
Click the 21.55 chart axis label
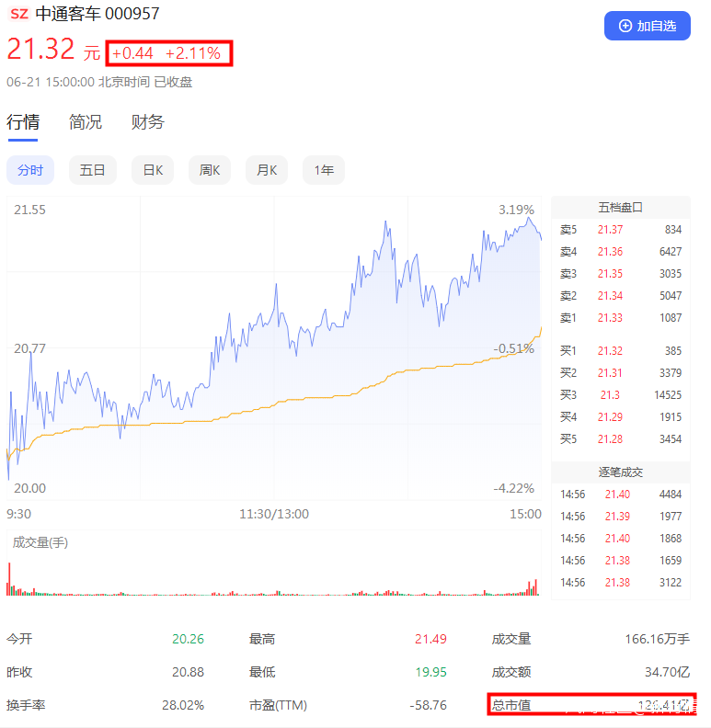(x=29, y=210)
